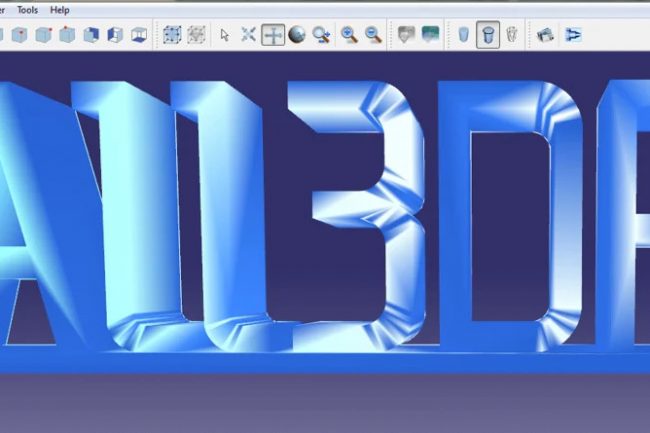Screen dimensions: 650x433
Task: Click the gray background shading icon
Action: (406, 35)
